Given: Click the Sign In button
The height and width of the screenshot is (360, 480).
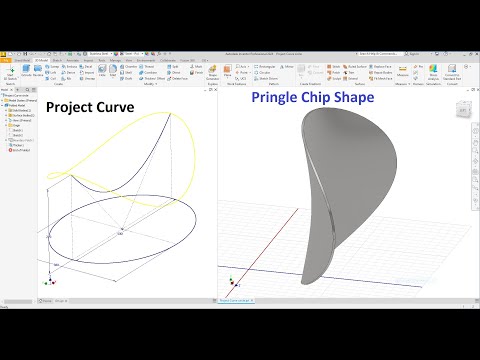Looking at the screenshot, I should coord(412,54).
